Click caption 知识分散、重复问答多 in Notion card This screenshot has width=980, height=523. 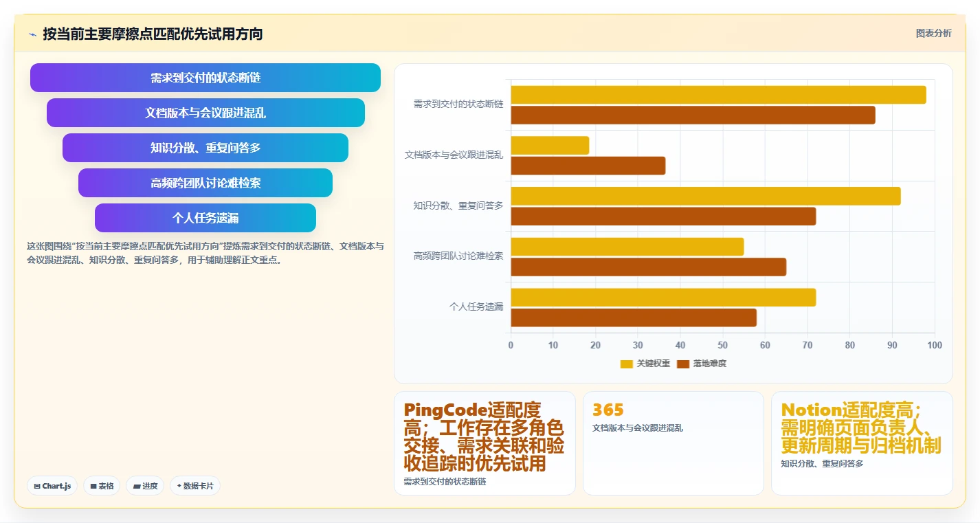point(822,463)
